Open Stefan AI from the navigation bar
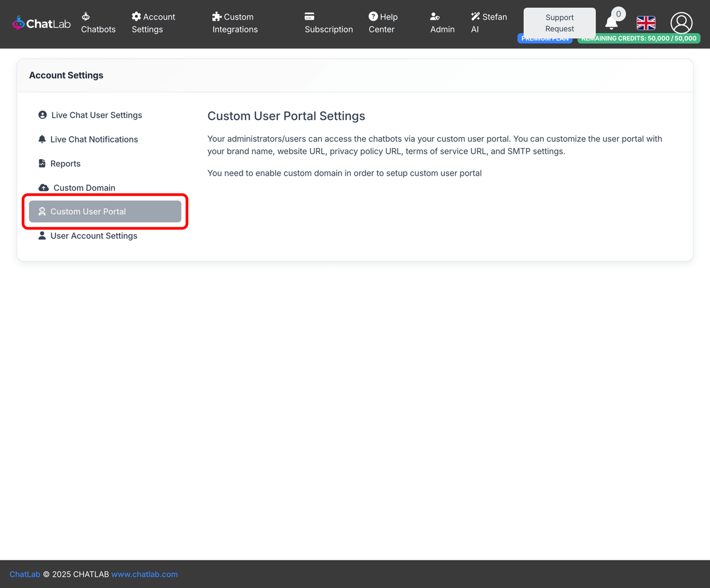 coord(489,22)
